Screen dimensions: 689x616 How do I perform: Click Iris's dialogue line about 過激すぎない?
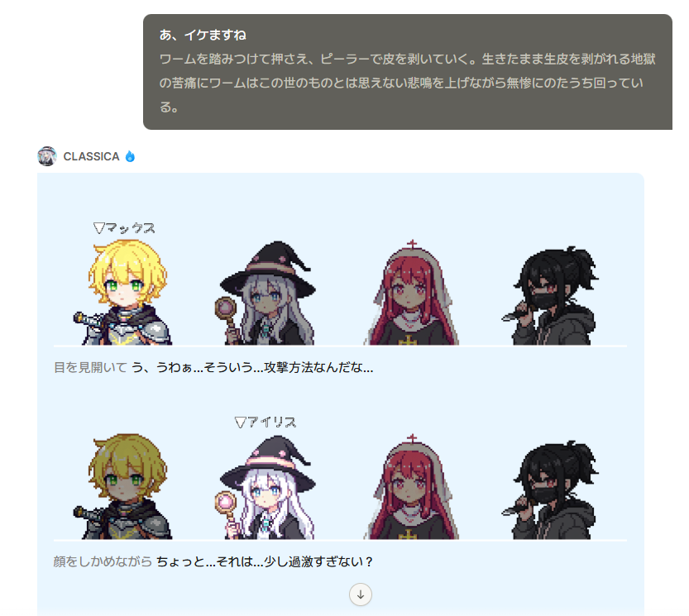(x=265, y=561)
